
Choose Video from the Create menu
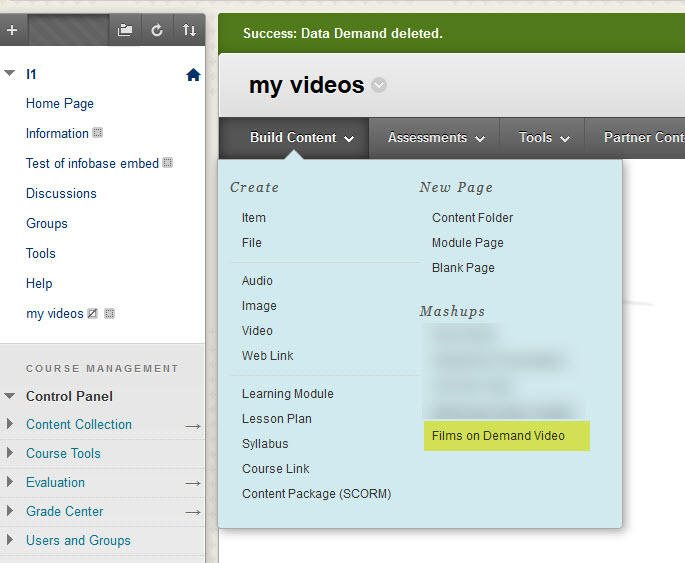[257, 331]
